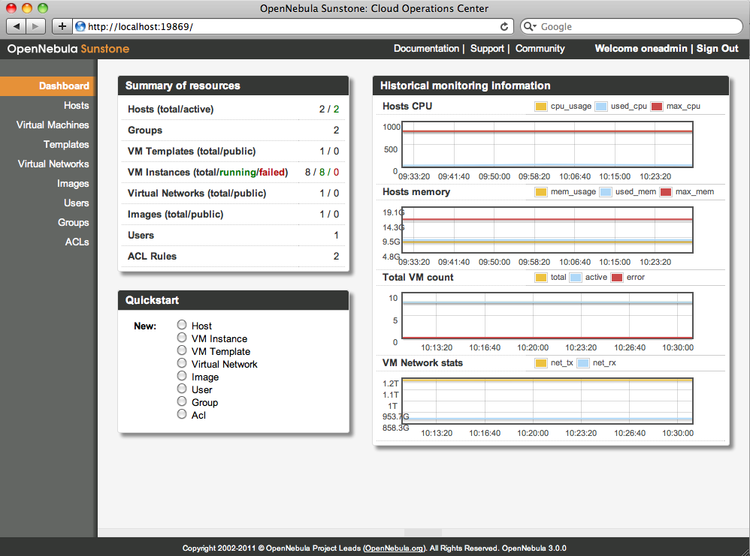Click the cpu_usage legend swatch
Viewport: 750px width, 556px height.
[541, 106]
